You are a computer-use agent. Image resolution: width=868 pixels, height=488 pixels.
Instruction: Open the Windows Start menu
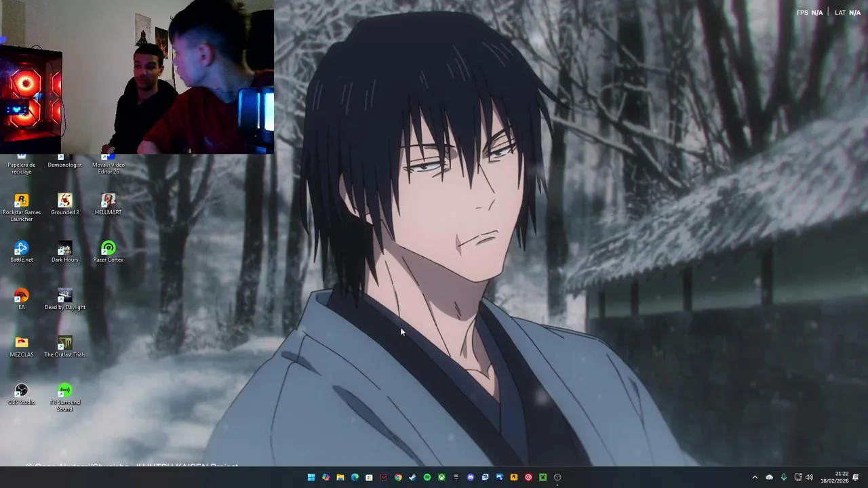pos(311,477)
